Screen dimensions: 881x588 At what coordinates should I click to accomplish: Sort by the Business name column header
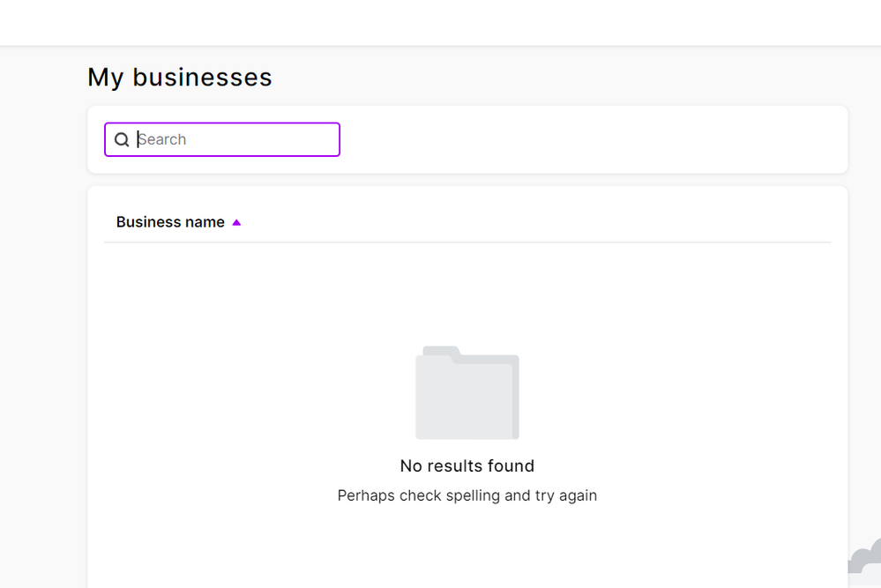click(x=170, y=222)
